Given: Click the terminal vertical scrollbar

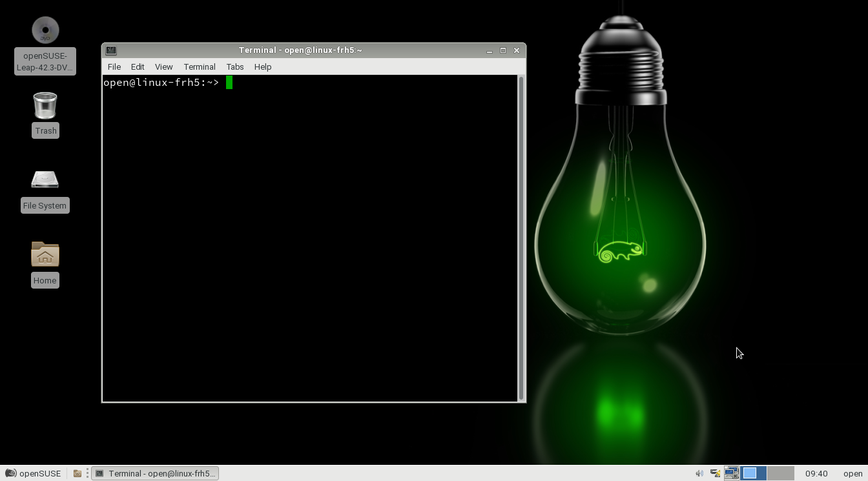Looking at the screenshot, I should click(x=521, y=238).
